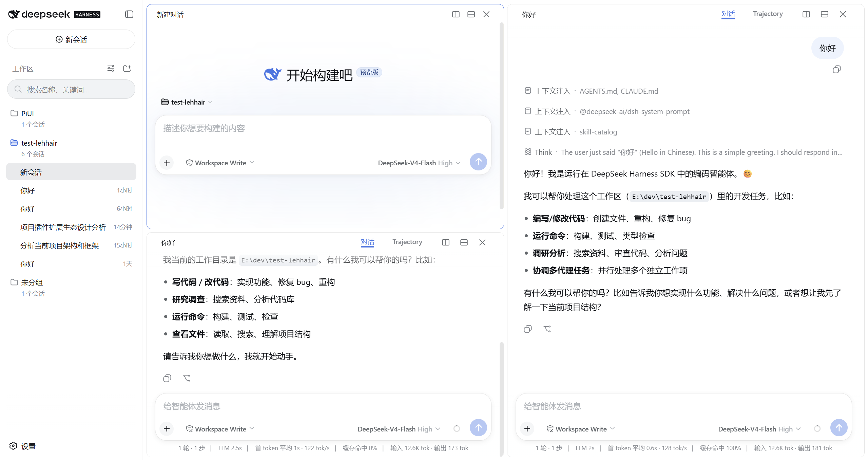Split right-hand 你好 pane top and bottom
Viewport: 868px width, 460px height.
825,14
